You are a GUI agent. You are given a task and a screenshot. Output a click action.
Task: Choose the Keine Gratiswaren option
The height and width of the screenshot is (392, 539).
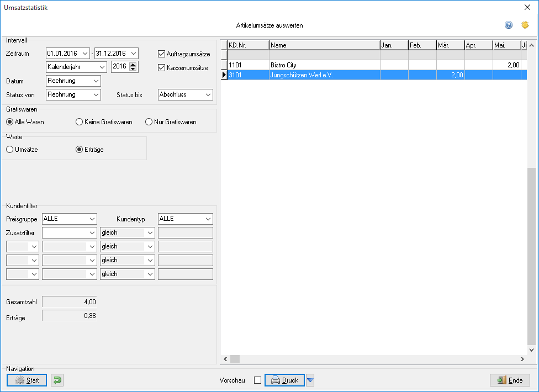coord(79,122)
